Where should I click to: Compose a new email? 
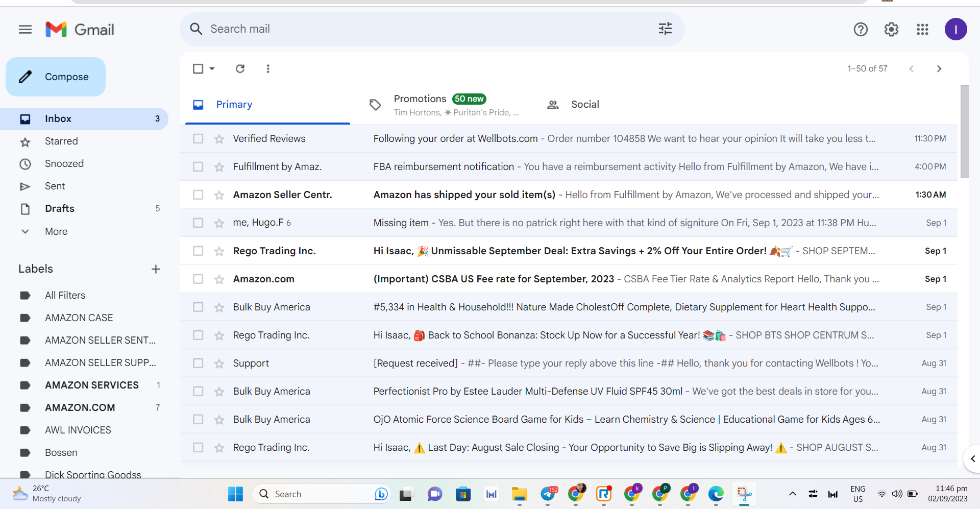56,77
